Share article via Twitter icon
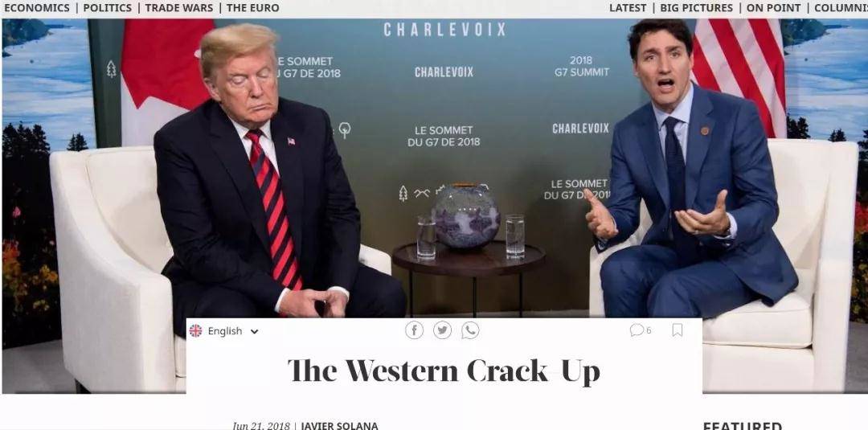The image size is (868, 430). coord(442,330)
